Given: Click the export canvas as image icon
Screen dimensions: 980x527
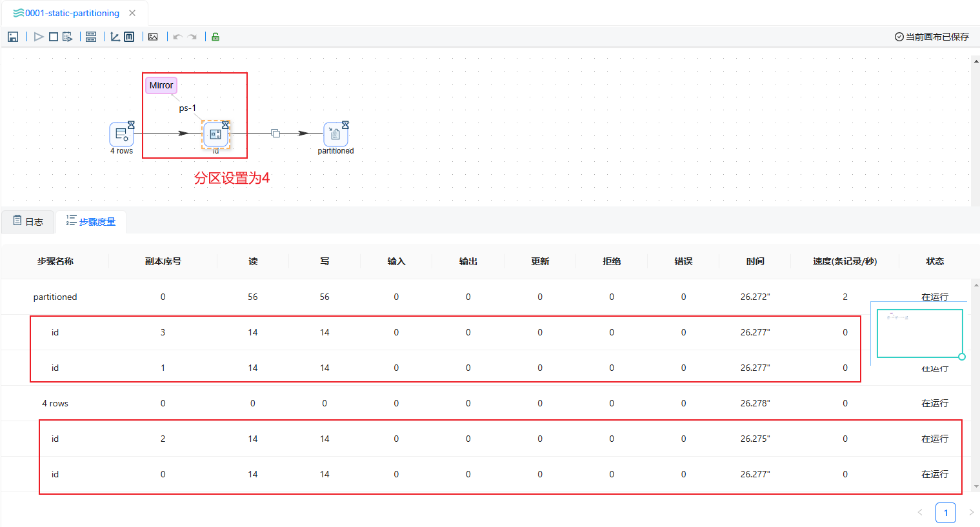Looking at the screenshot, I should [153, 37].
